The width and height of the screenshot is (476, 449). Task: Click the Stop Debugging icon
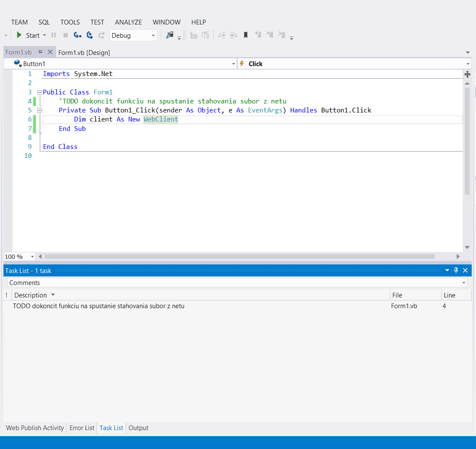click(65, 35)
